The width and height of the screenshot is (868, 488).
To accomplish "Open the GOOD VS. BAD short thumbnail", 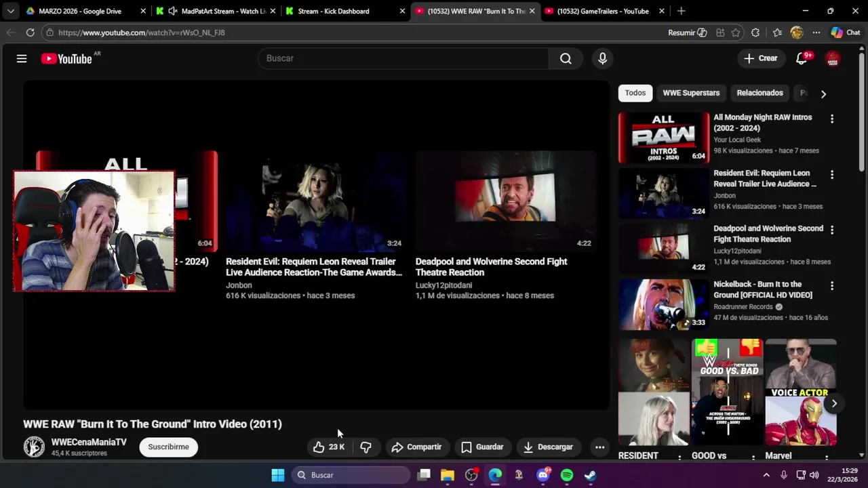I will pos(727,392).
